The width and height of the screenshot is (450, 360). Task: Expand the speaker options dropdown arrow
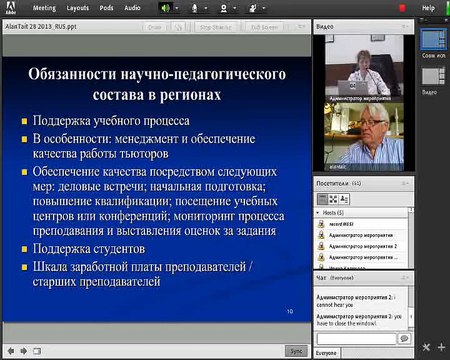coord(177,8)
